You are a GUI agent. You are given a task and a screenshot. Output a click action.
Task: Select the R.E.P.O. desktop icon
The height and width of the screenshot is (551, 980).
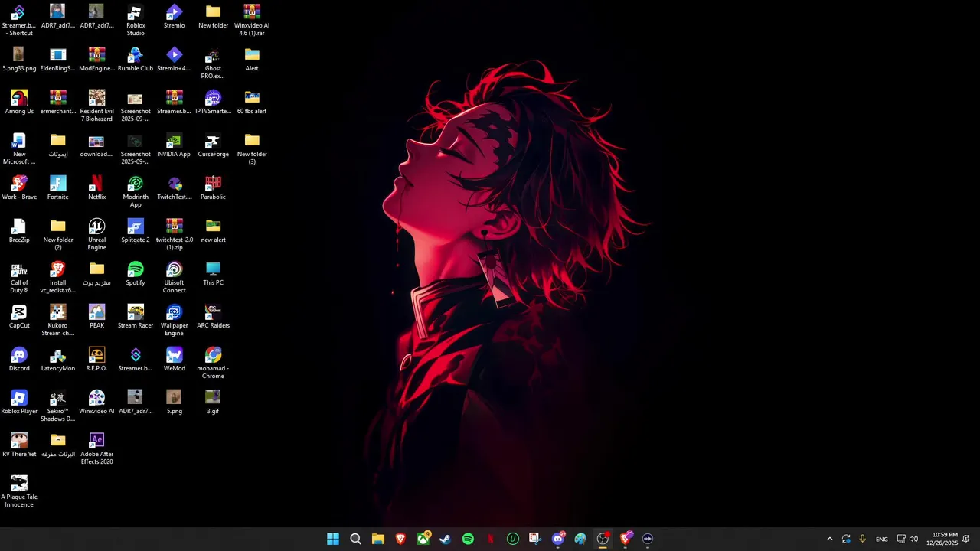tap(96, 360)
